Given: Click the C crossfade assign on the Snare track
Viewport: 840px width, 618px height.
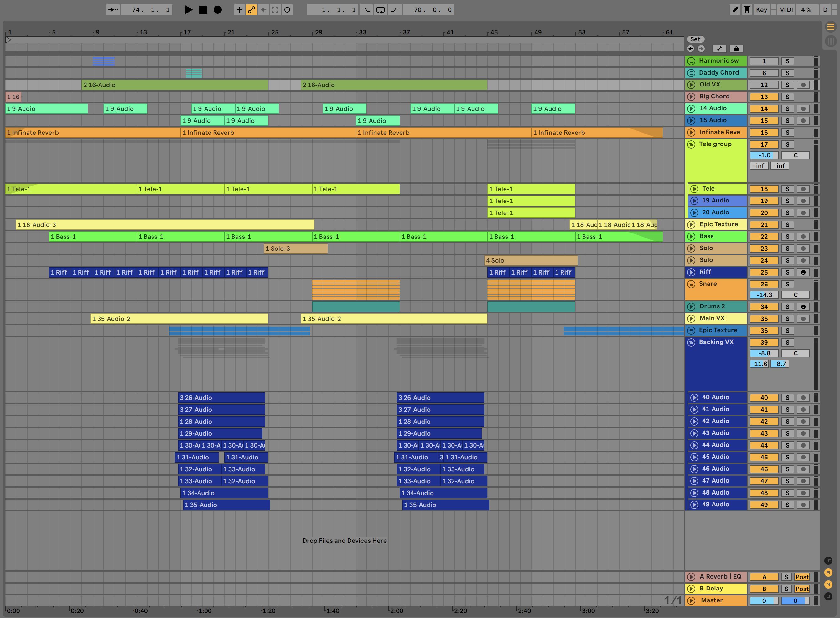Looking at the screenshot, I should click(796, 295).
